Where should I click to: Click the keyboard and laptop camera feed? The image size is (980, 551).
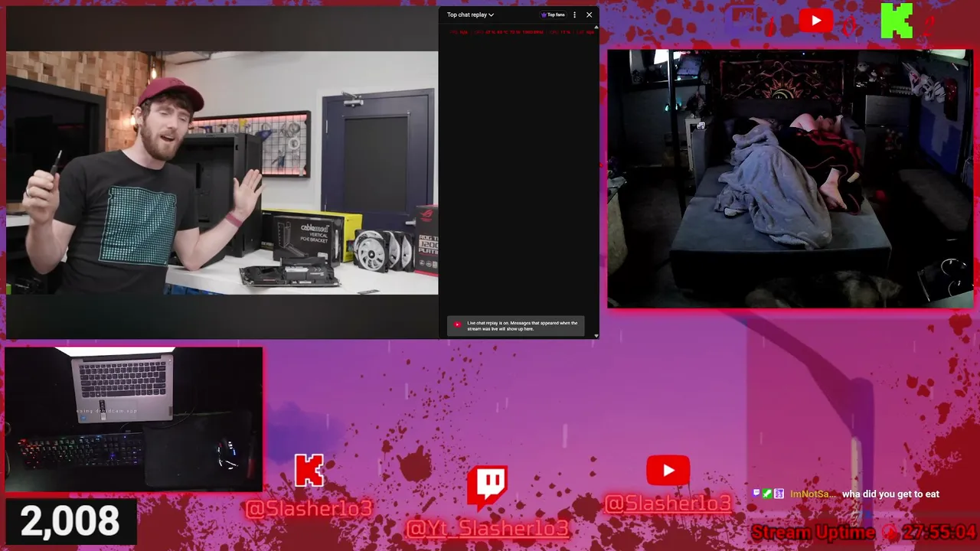(133, 419)
